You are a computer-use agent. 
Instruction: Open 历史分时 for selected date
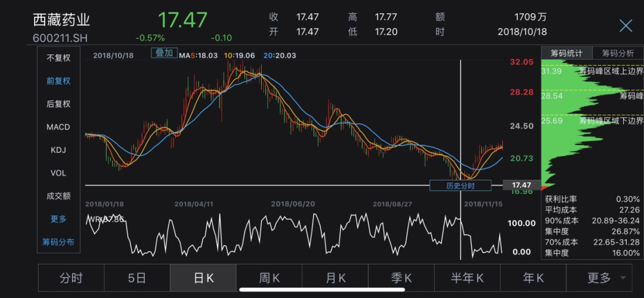(460, 186)
